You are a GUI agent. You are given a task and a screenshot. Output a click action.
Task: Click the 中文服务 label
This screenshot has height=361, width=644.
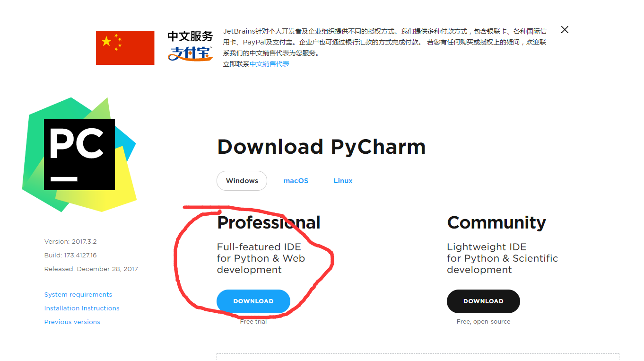[x=190, y=36]
